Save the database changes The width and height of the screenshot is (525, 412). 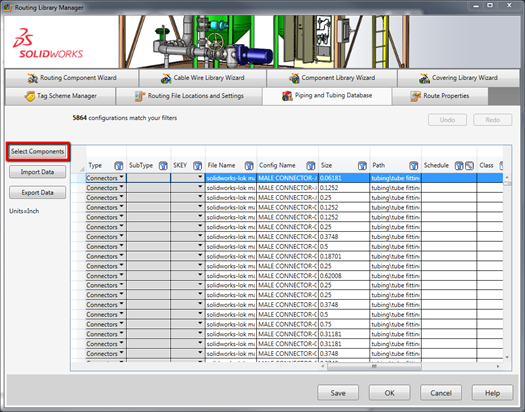338,393
